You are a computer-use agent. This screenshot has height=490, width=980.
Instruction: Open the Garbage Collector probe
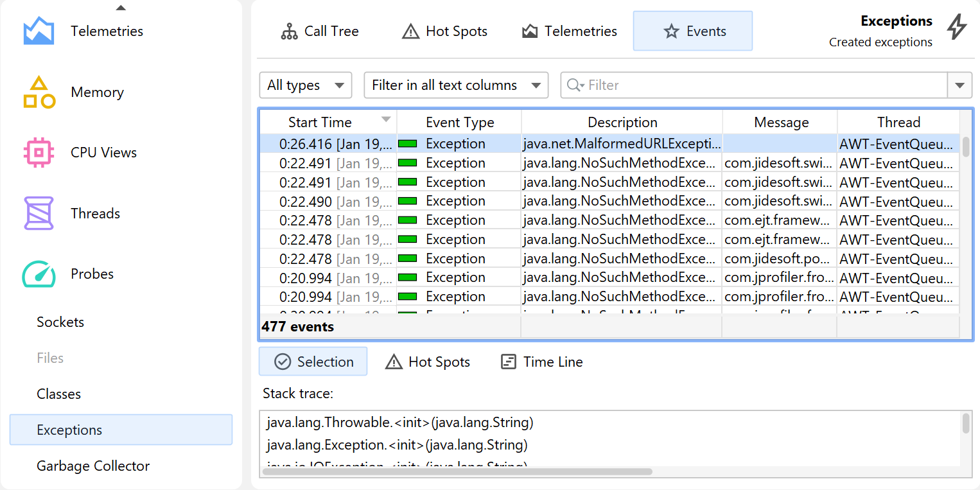(93, 466)
